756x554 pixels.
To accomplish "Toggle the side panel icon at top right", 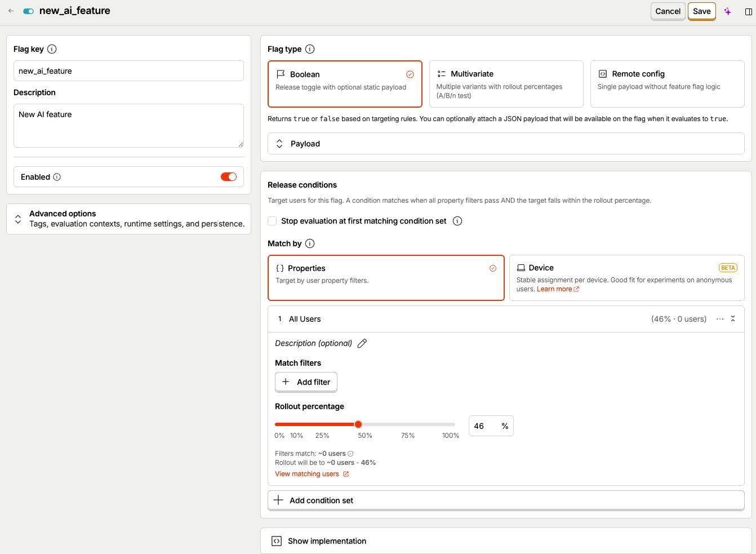I will point(749,11).
